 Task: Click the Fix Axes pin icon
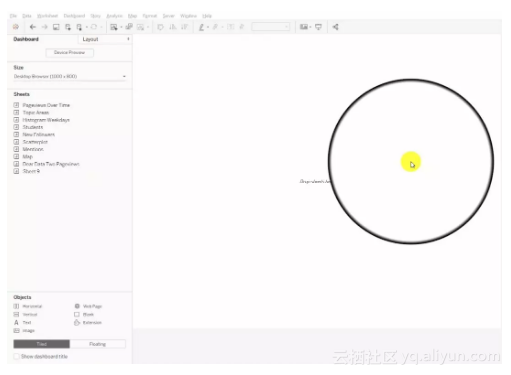click(x=242, y=27)
